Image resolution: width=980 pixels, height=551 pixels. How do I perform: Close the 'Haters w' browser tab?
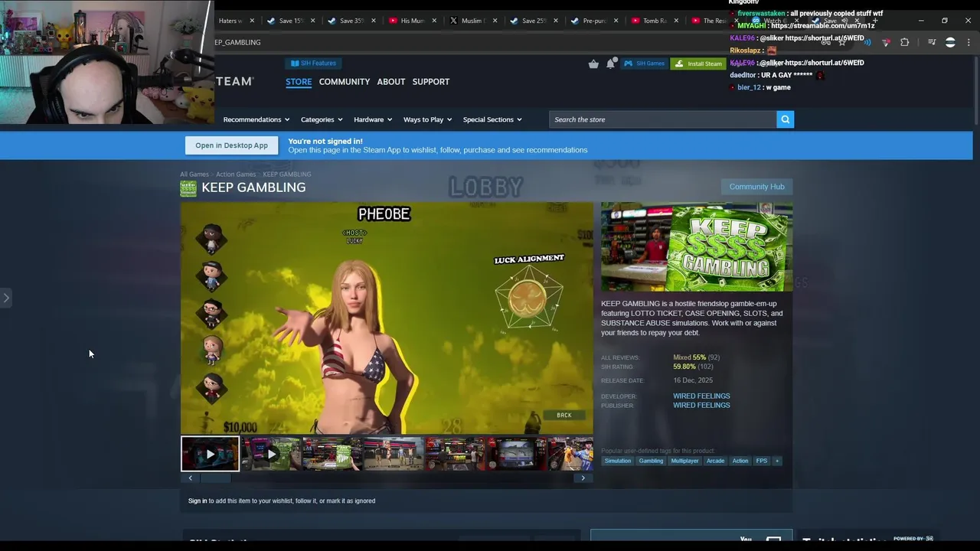252,21
